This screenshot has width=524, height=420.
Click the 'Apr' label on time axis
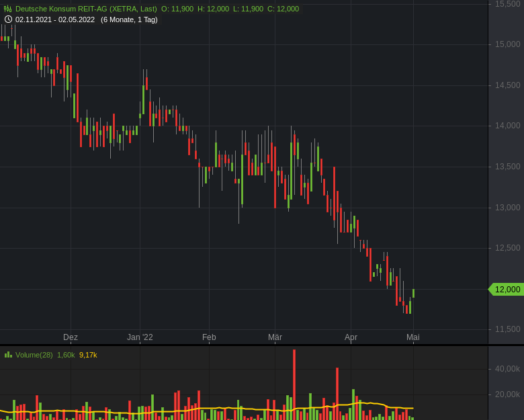[x=351, y=337]
